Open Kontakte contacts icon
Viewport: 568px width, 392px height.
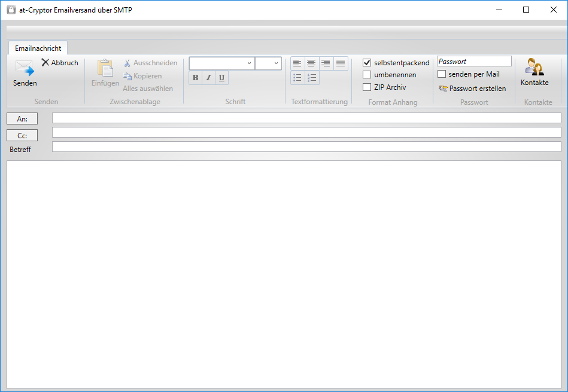click(x=534, y=67)
